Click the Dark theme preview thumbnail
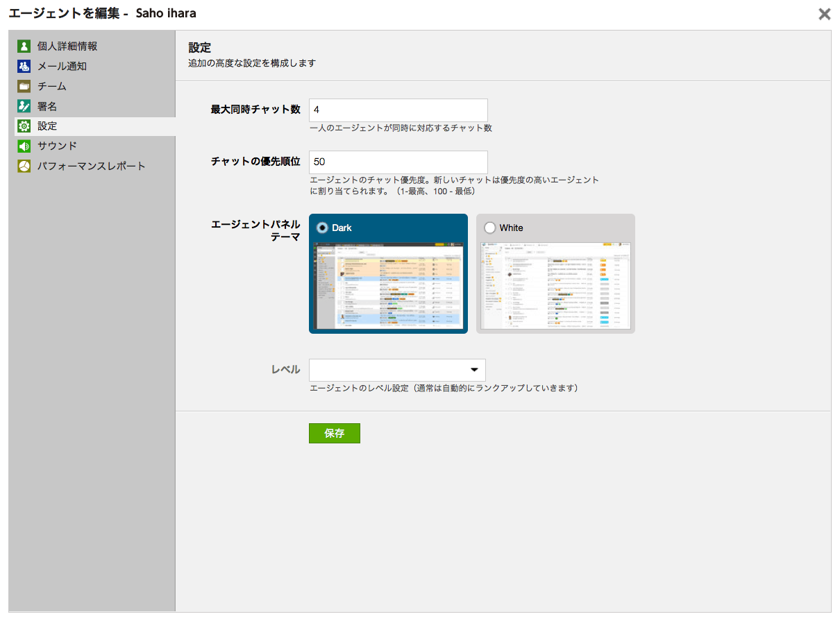Viewport: 840px width, 621px height. tap(388, 285)
